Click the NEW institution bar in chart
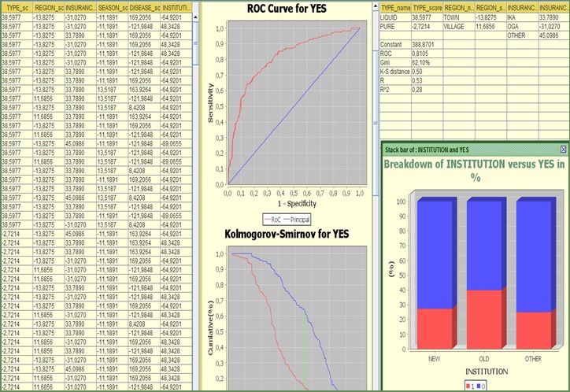This screenshot has width=570, height=392. coord(435,276)
